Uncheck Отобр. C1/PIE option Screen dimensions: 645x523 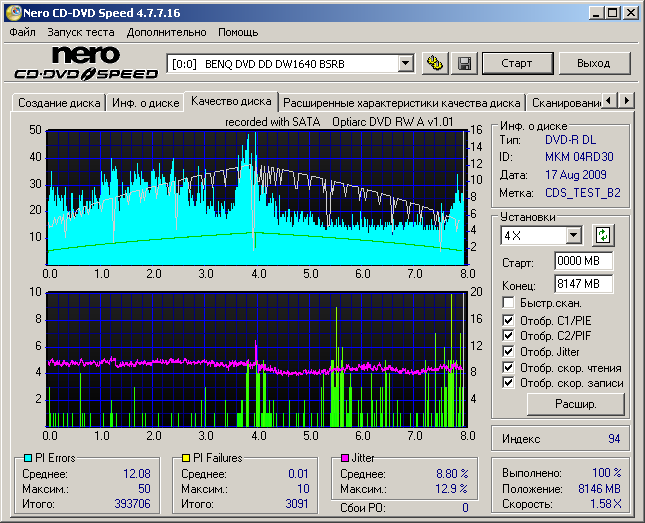pos(509,320)
